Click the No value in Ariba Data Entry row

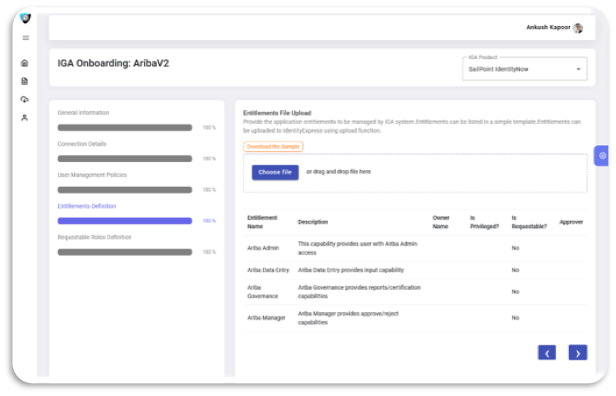[515, 270]
